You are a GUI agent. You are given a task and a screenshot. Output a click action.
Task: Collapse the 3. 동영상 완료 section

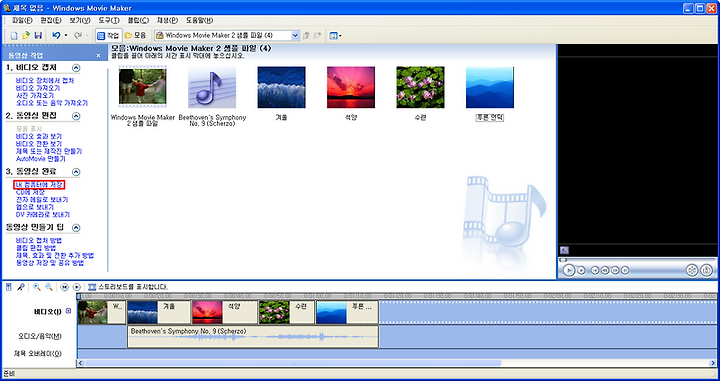[x=76, y=172]
